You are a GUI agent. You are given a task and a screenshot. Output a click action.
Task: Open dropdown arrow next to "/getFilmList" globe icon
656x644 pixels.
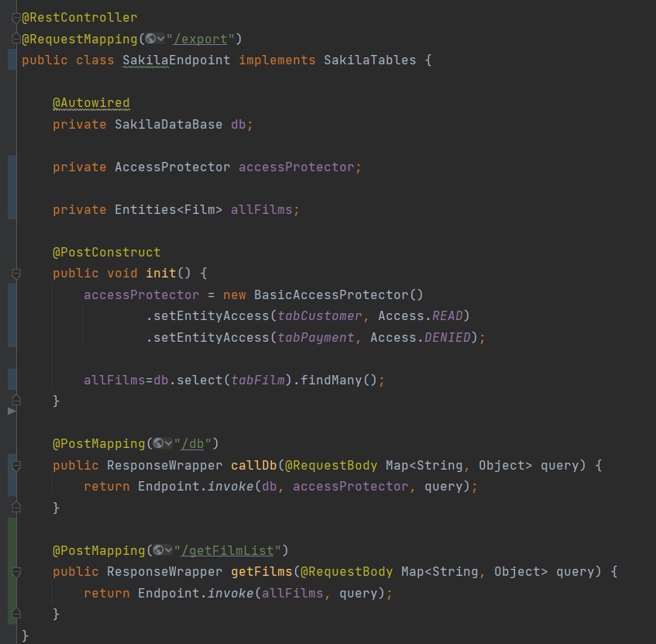(x=168, y=550)
